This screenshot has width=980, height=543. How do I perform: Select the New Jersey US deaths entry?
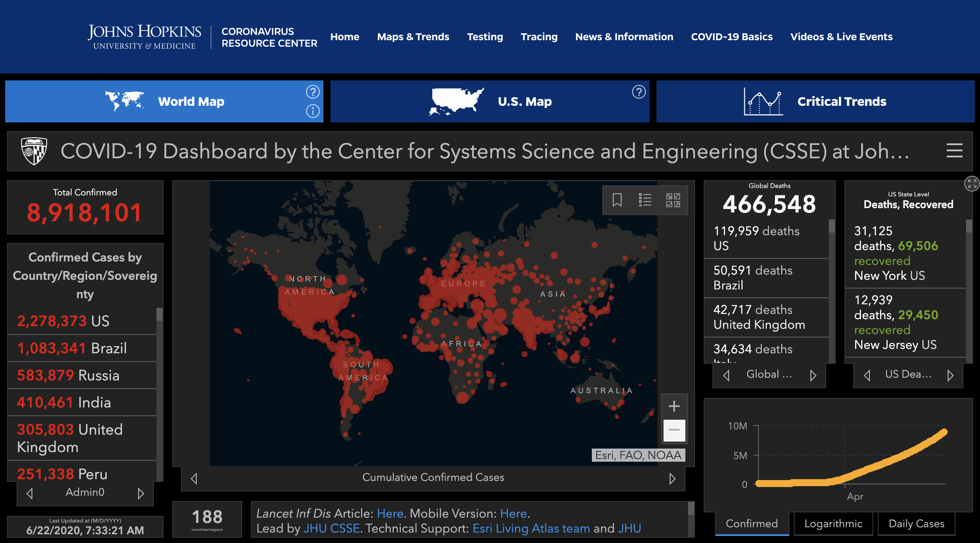pos(906,322)
